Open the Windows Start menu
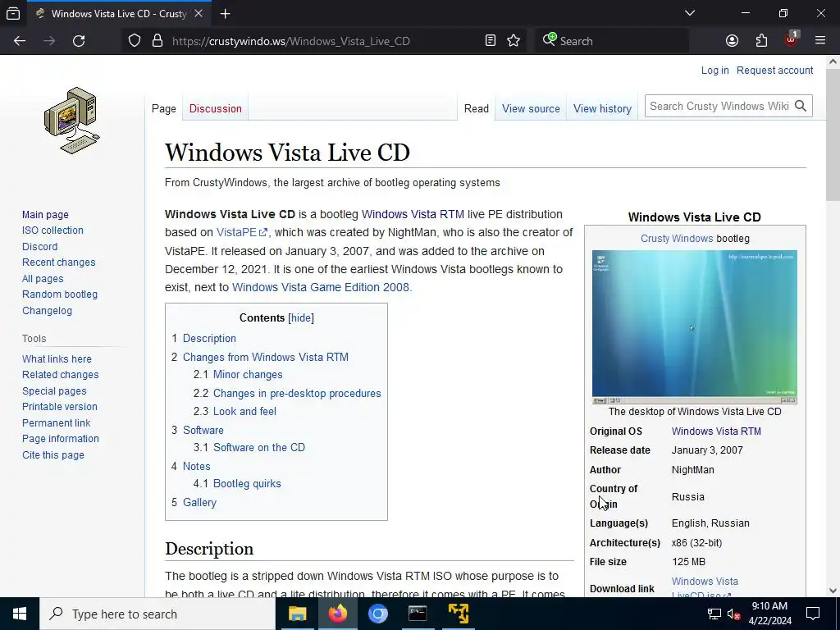The image size is (840, 630). coord(20,614)
